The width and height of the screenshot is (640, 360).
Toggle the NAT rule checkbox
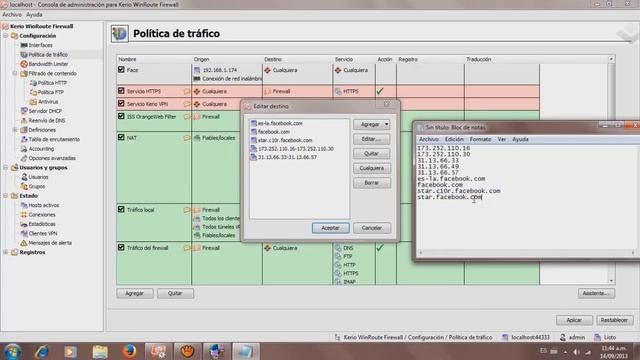[x=121, y=137]
